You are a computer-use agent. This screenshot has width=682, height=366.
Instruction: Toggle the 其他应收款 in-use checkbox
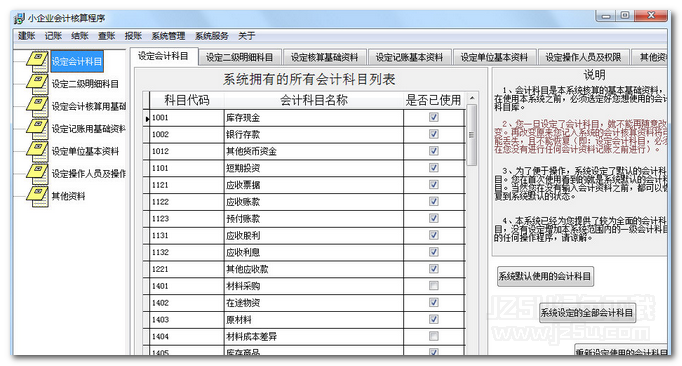[434, 269]
